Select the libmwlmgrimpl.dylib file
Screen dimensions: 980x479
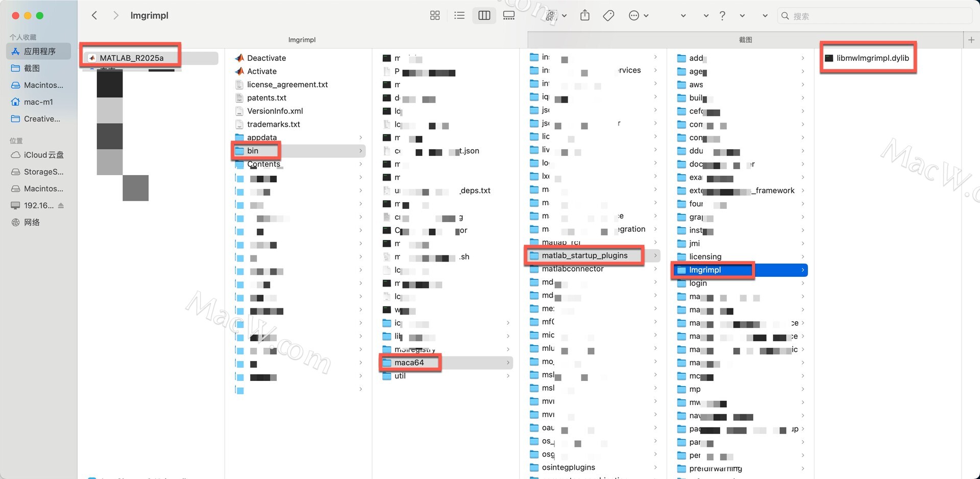point(872,58)
